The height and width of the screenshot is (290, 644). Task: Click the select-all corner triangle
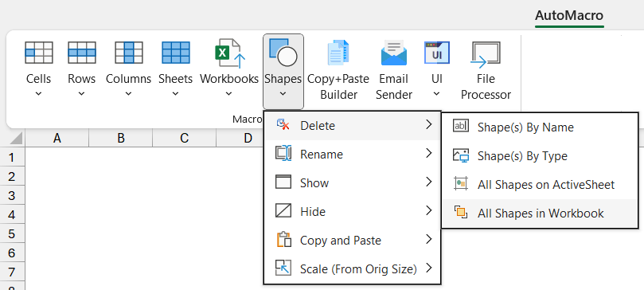tap(15, 139)
